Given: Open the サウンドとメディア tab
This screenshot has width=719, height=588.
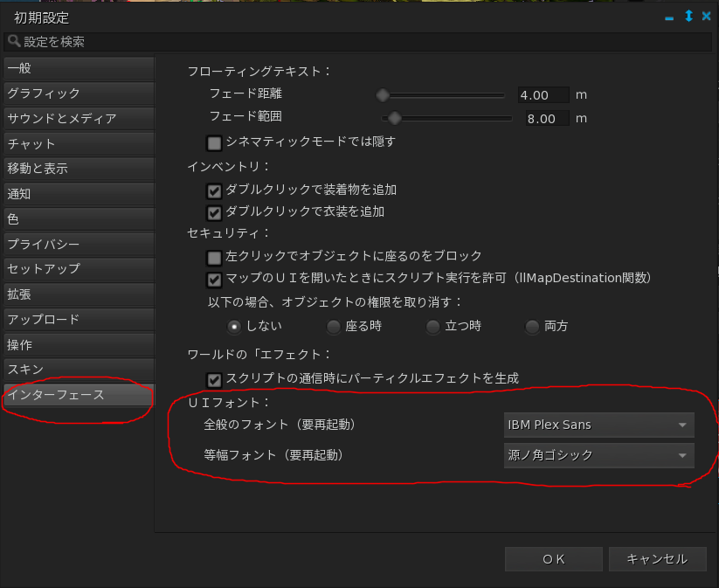Looking at the screenshot, I should click(79, 118).
